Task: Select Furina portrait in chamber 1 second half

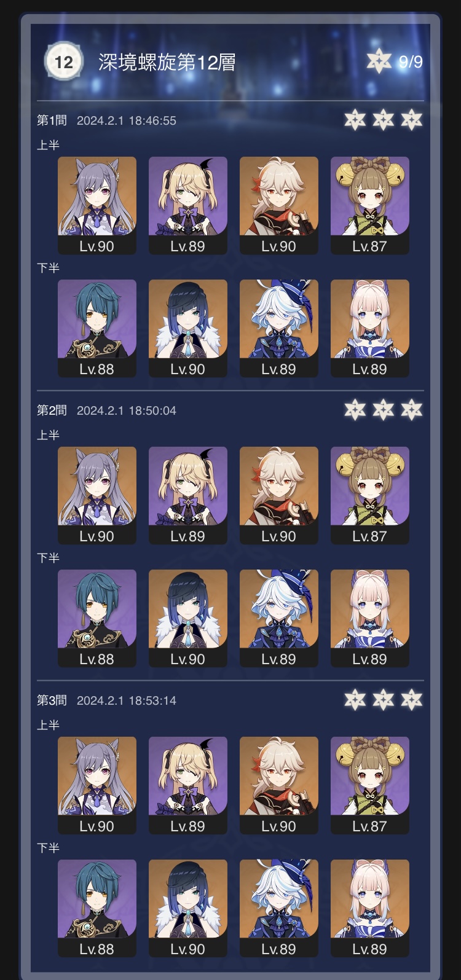Action: click(279, 328)
